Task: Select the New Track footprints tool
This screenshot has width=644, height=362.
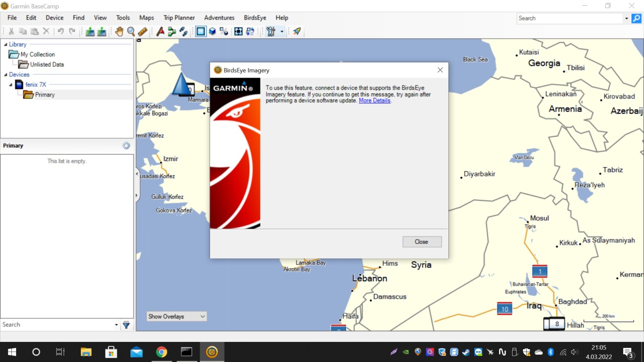Action: [184, 31]
